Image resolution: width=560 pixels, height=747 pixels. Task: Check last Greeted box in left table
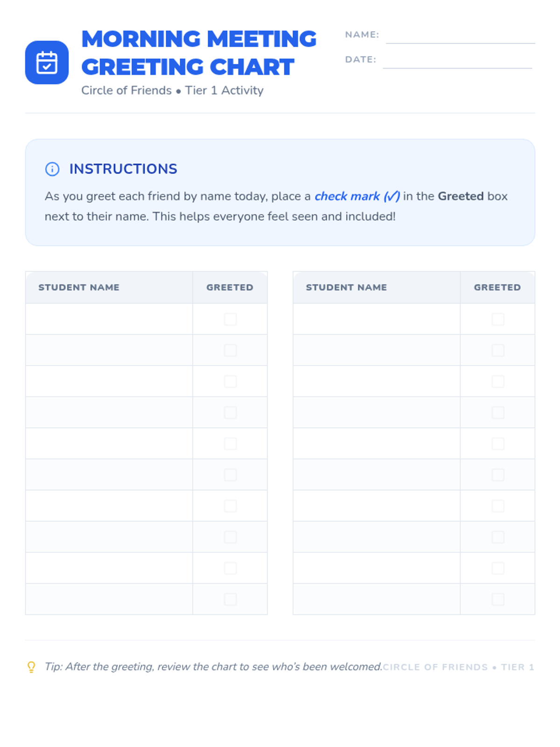[x=230, y=599]
